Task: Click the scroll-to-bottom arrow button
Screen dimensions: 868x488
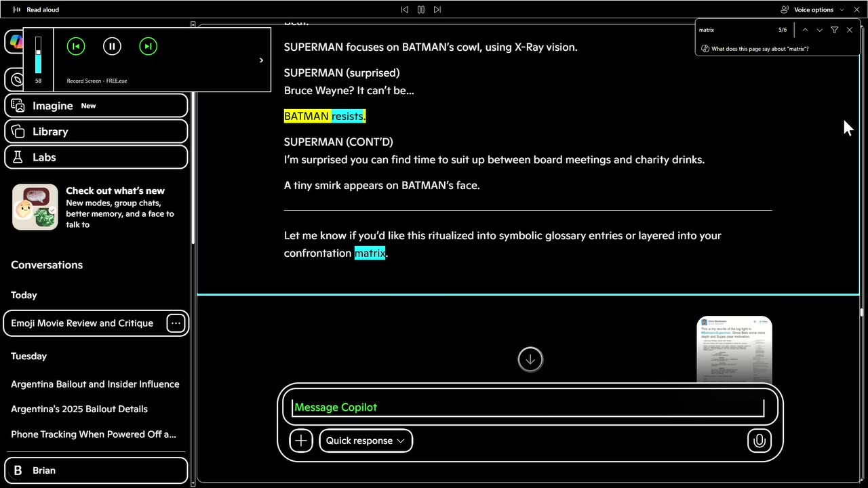Action: pyautogui.click(x=530, y=359)
